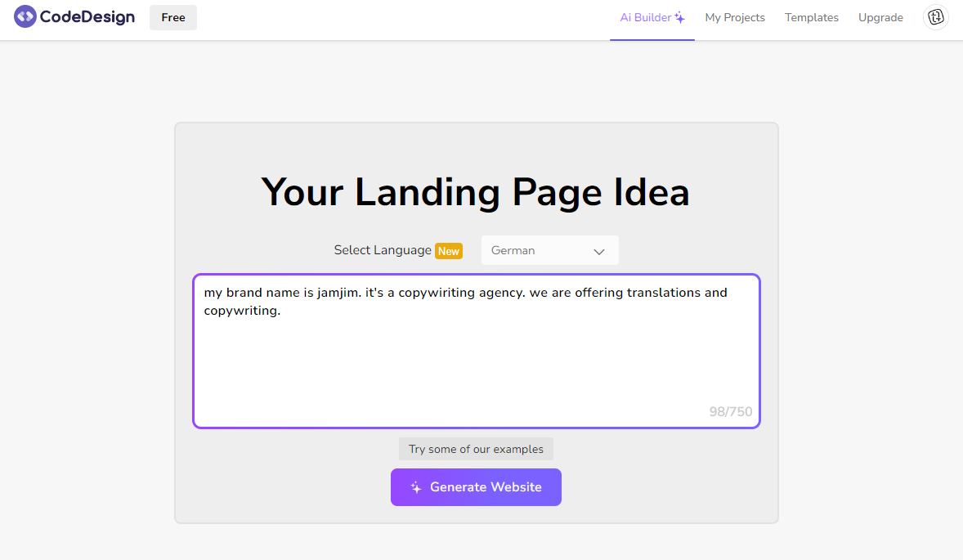Open the Templates page
The width and height of the screenshot is (963, 560).
pos(811,18)
